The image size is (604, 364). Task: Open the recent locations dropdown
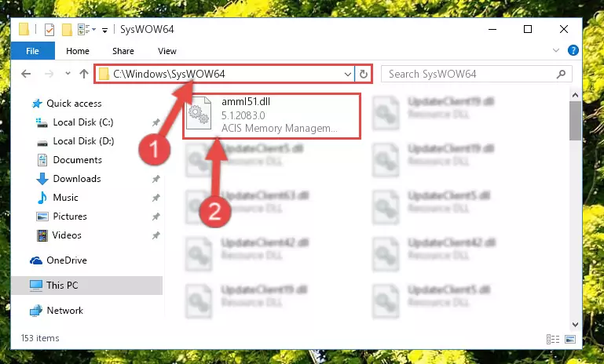click(68, 73)
